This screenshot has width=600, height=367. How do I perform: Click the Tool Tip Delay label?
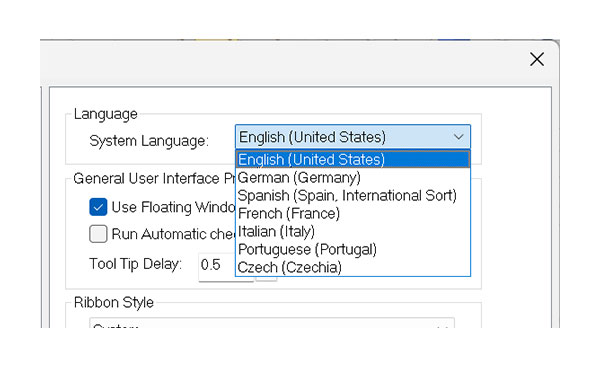[135, 264]
